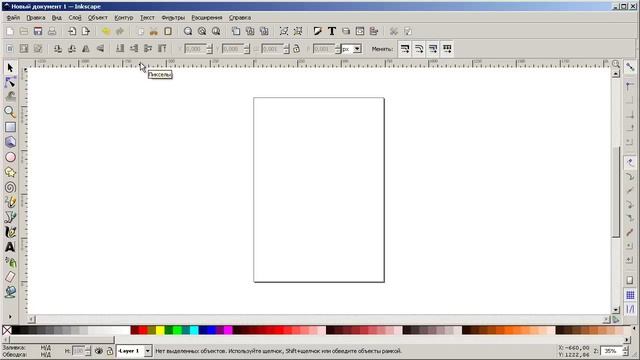The height and width of the screenshot is (360, 640).
Task: Pick the cyan palette swatch
Action: (x=194, y=330)
